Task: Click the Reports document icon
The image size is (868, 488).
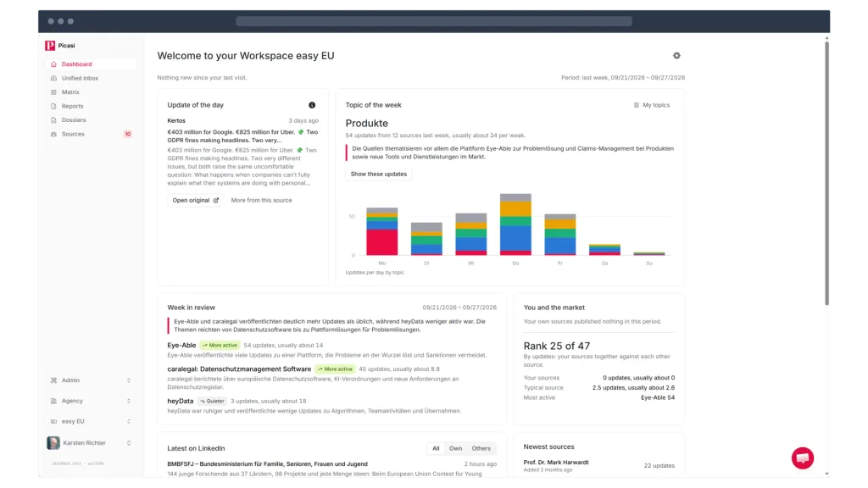Action: tap(53, 106)
